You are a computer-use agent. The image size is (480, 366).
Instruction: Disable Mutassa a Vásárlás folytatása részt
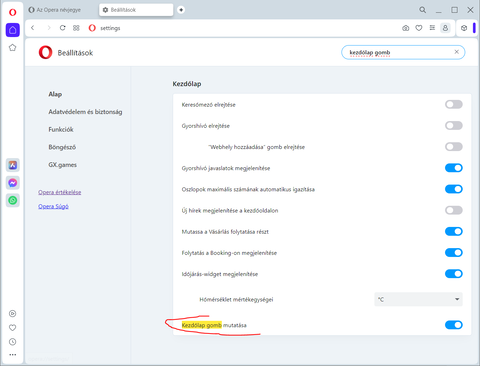point(454,231)
